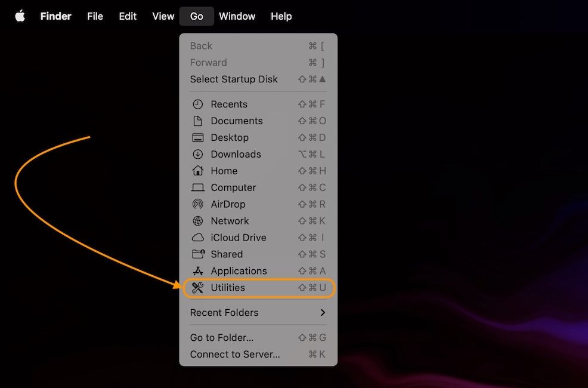The width and height of the screenshot is (588, 388).
Task: Click the Downloads arrow icon
Action: [x=198, y=155]
